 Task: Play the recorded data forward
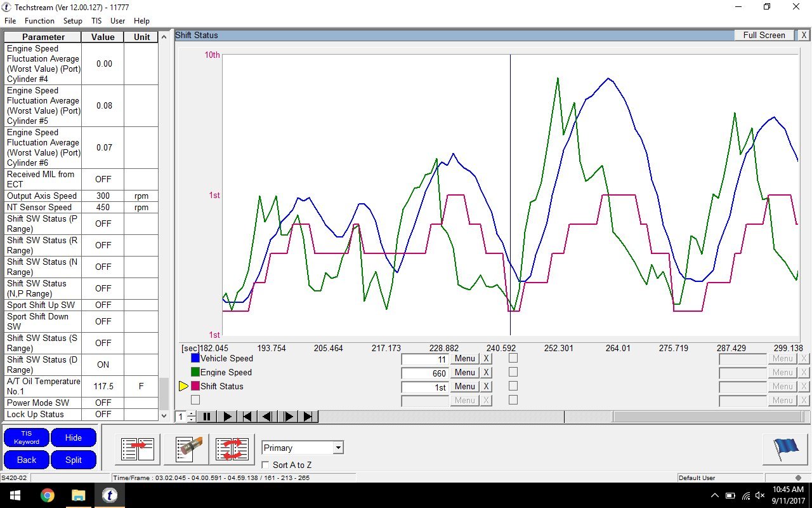(226, 417)
